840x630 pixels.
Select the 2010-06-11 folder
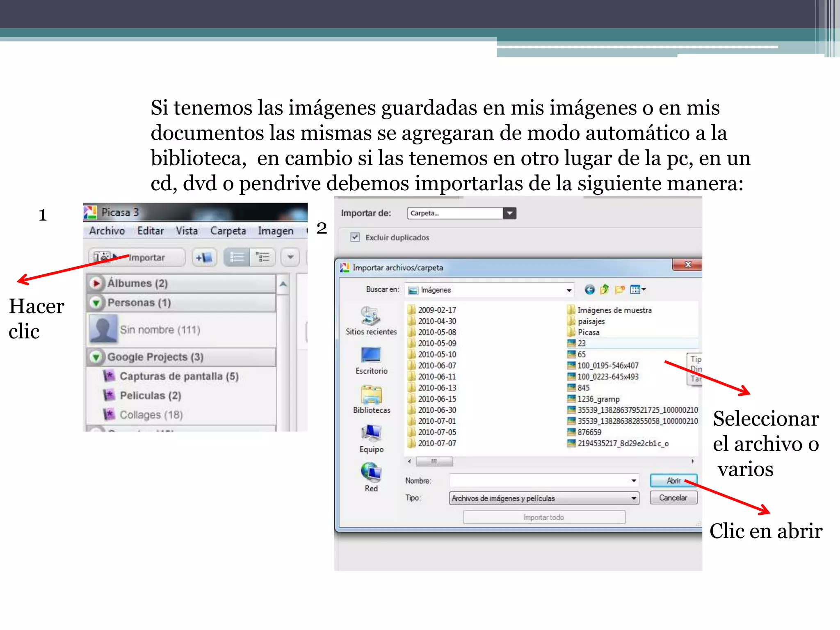click(432, 376)
